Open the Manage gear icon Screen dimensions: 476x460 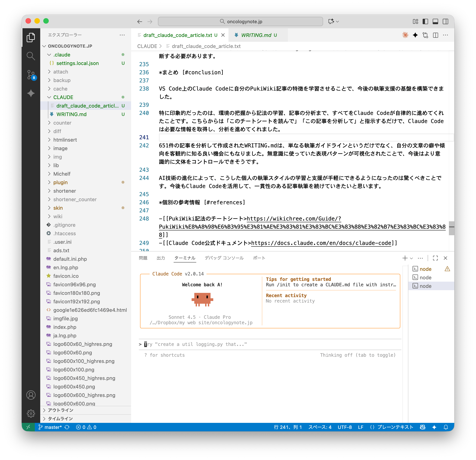tap(31, 413)
